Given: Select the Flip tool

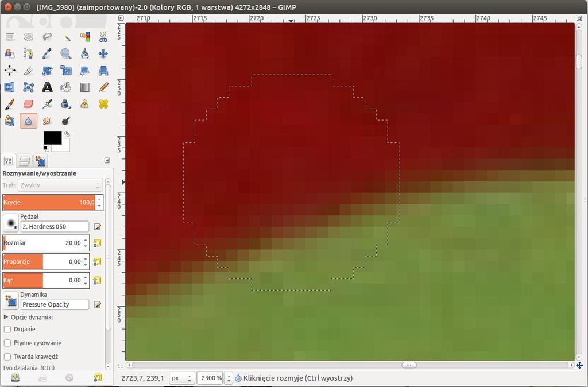Looking at the screenshot, I should [10, 87].
